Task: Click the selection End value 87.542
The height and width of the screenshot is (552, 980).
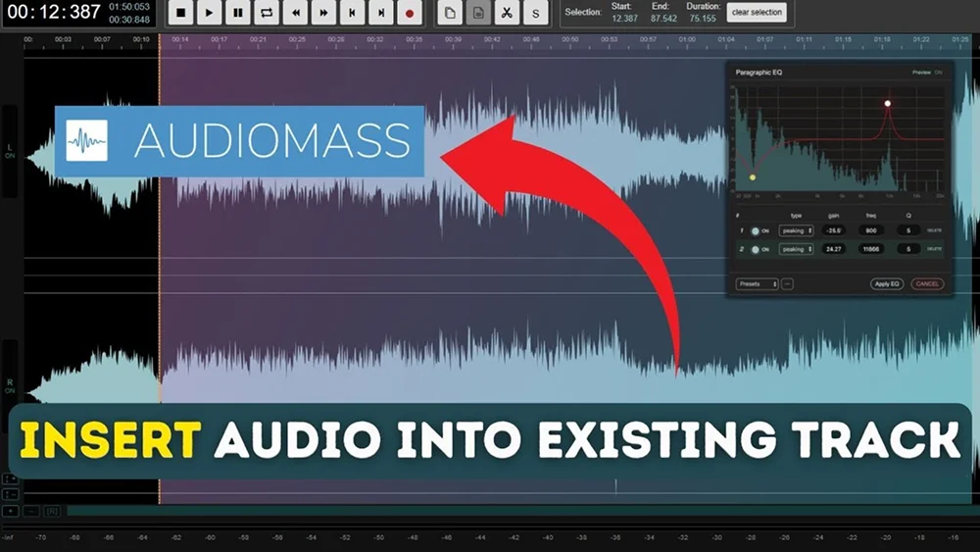Action: pyautogui.click(x=663, y=19)
